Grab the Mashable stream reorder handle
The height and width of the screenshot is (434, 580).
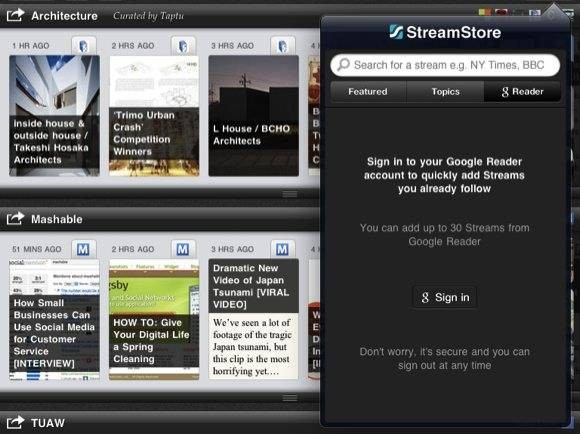(x=290, y=398)
